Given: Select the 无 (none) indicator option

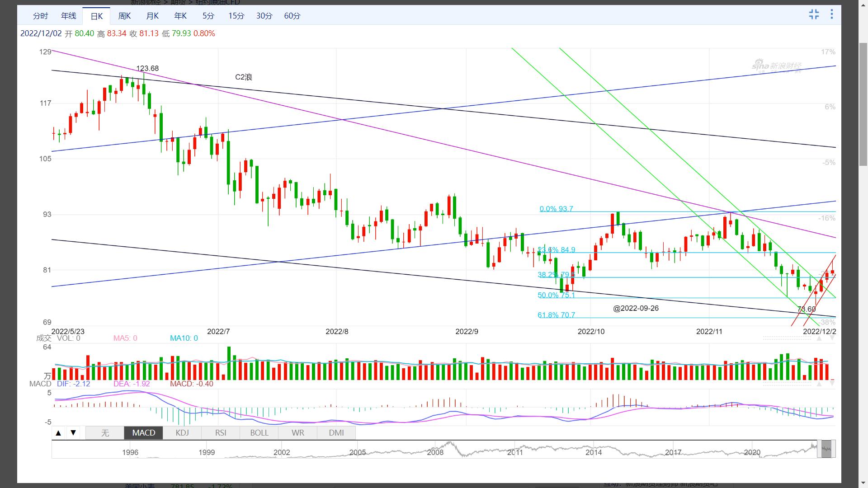Looking at the screenshot, I should click(x=105, y=433).
